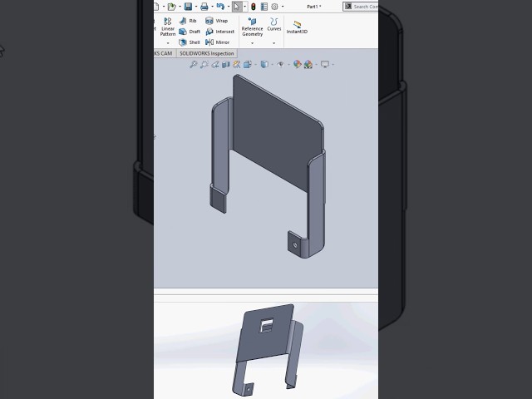Click the View Settings monitor icon
The height and width of the screenshot is (399, 532).
click(325, 64)
